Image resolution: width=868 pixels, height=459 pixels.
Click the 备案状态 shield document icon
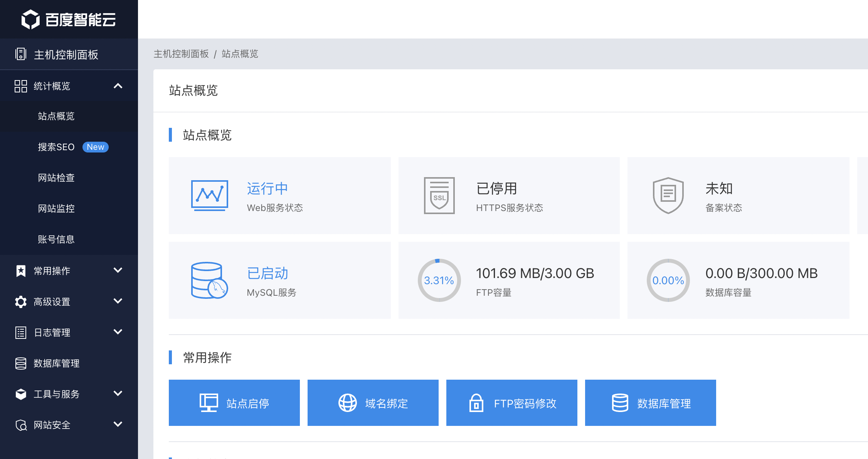coord(668,195)
